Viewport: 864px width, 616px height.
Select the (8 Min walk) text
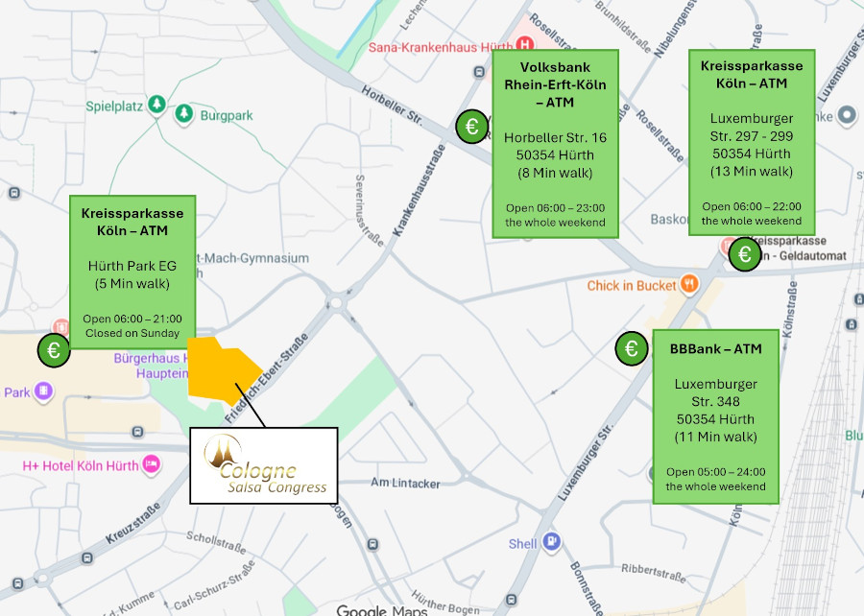(x=556, y=173)
